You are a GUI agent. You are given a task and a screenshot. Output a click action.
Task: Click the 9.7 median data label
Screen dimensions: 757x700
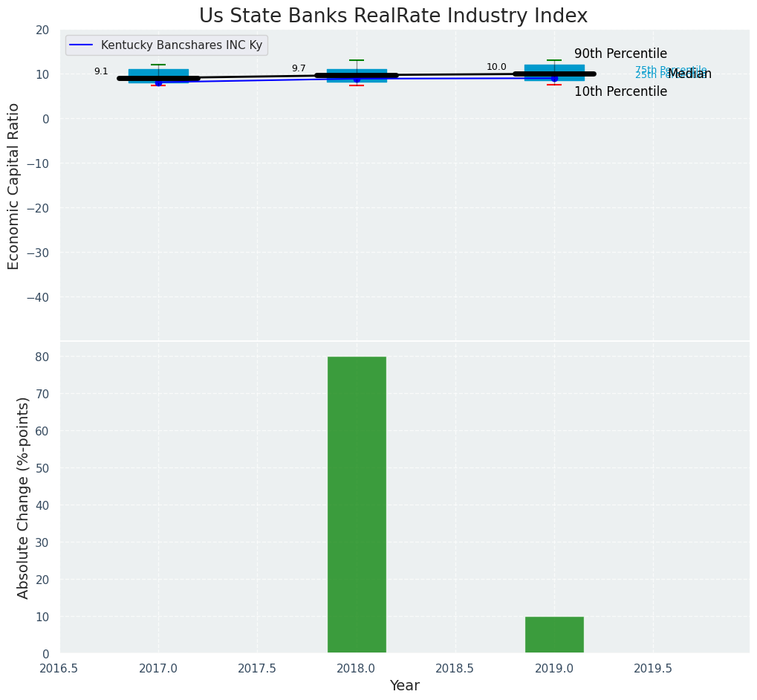click(299, 68)
